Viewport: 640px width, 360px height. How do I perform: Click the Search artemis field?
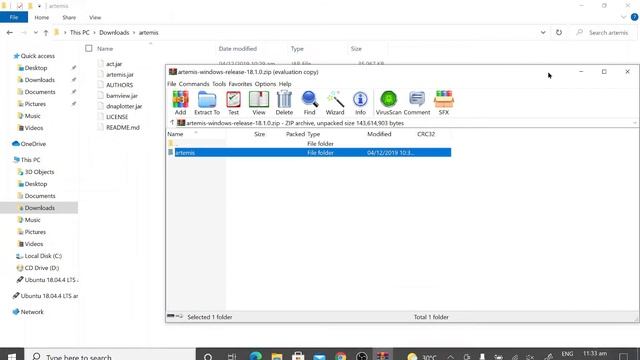point(605,33)
